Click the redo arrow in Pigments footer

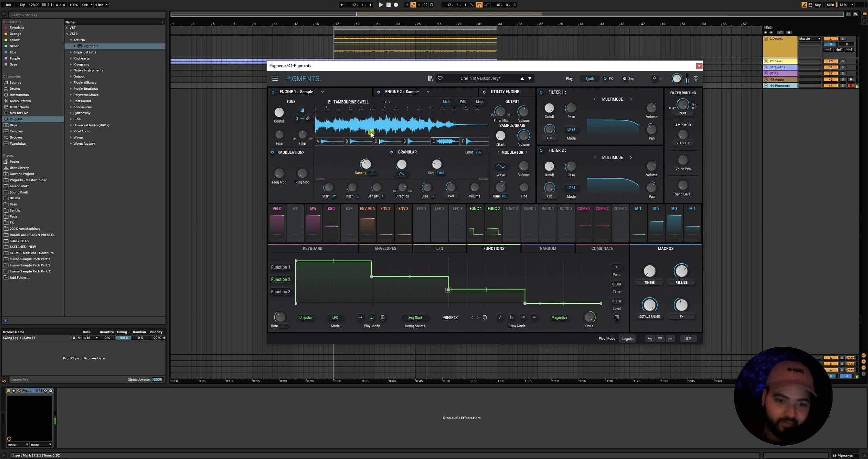(x=670, y=339)
